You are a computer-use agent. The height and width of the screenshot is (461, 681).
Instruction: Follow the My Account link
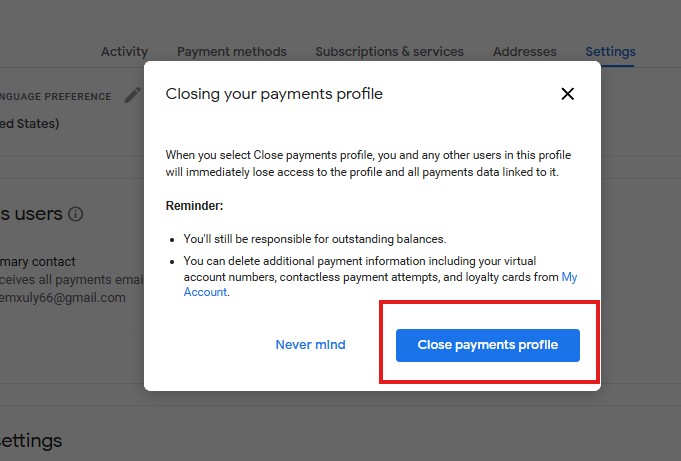pyautogui.click(x=569, y=276)
